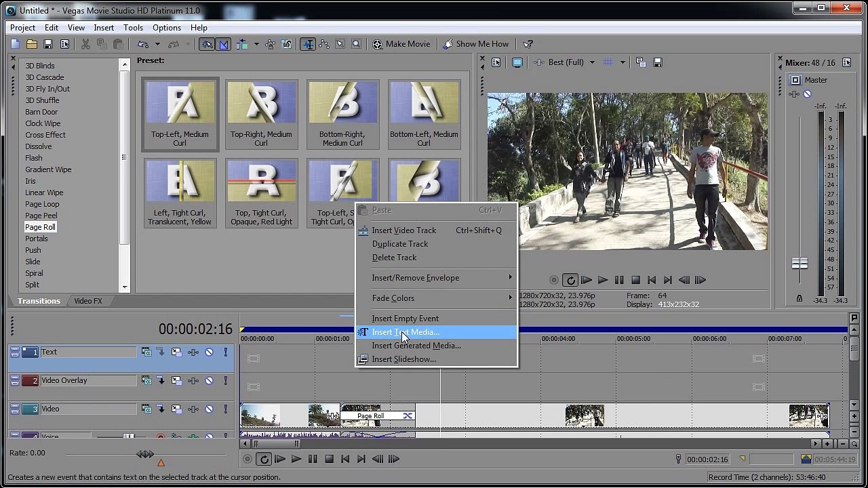This screenshot has width=868, height=488.
Task: Solo the Text track
Action: (226, 352)
